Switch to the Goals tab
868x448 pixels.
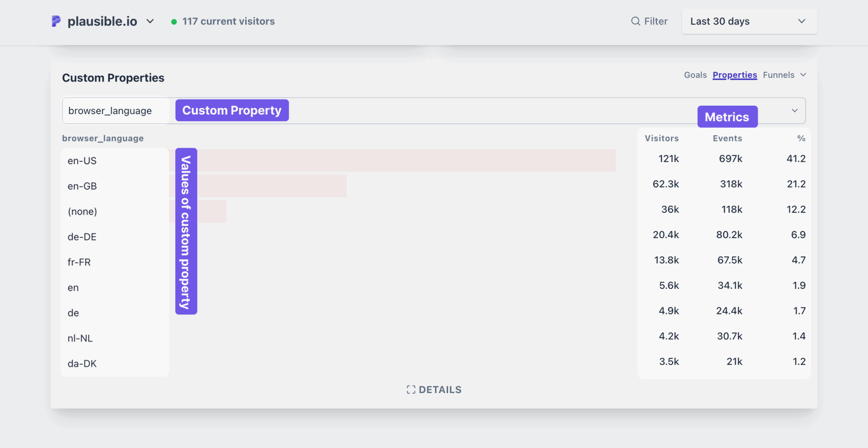coord(695,75)
